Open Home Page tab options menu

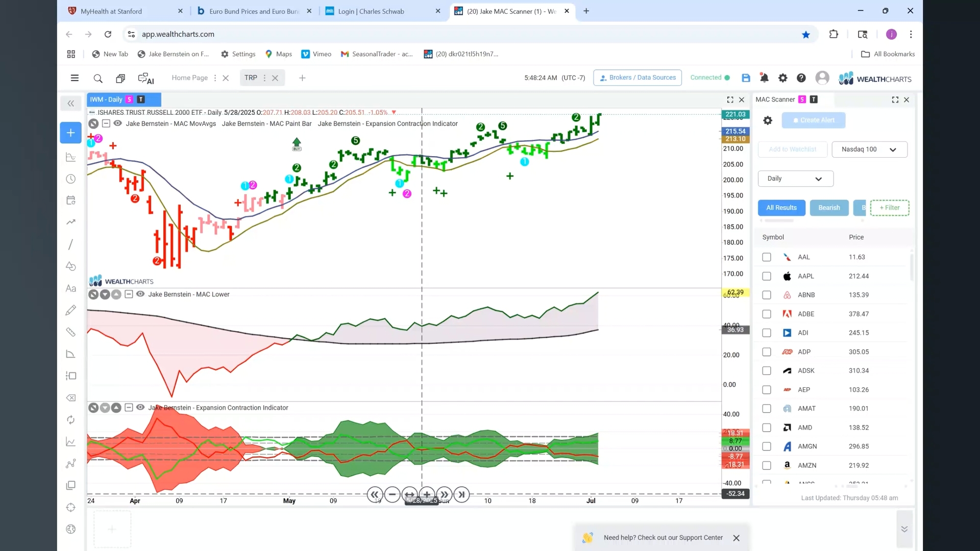click(x=215, y=78)
